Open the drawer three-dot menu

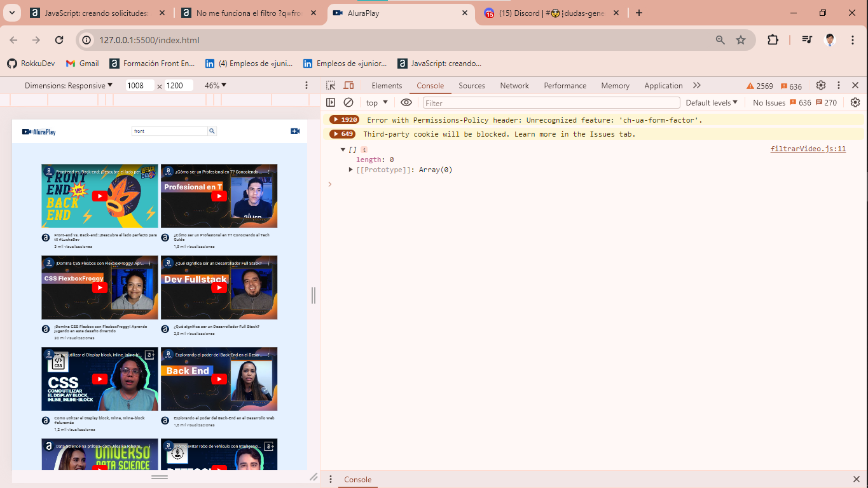(331, 479)
